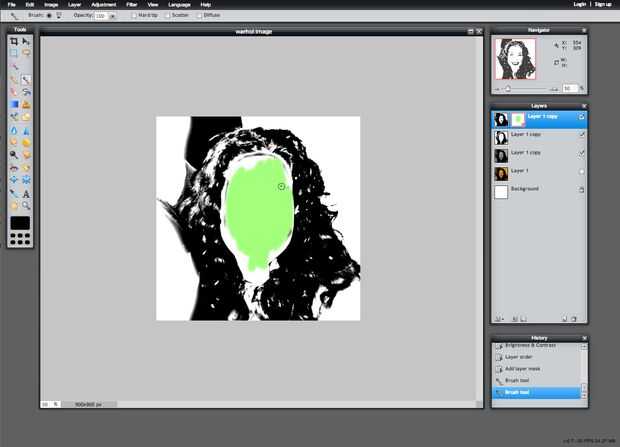The height and width of the screenshot is (447, 620).
Task: Select the Pinch tool
Action: coord(26,180)
